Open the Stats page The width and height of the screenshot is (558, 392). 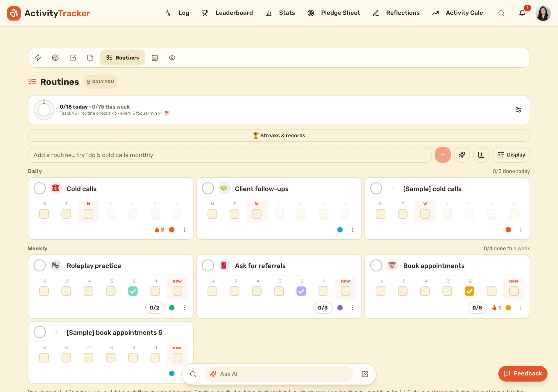(x=280, y=13)
